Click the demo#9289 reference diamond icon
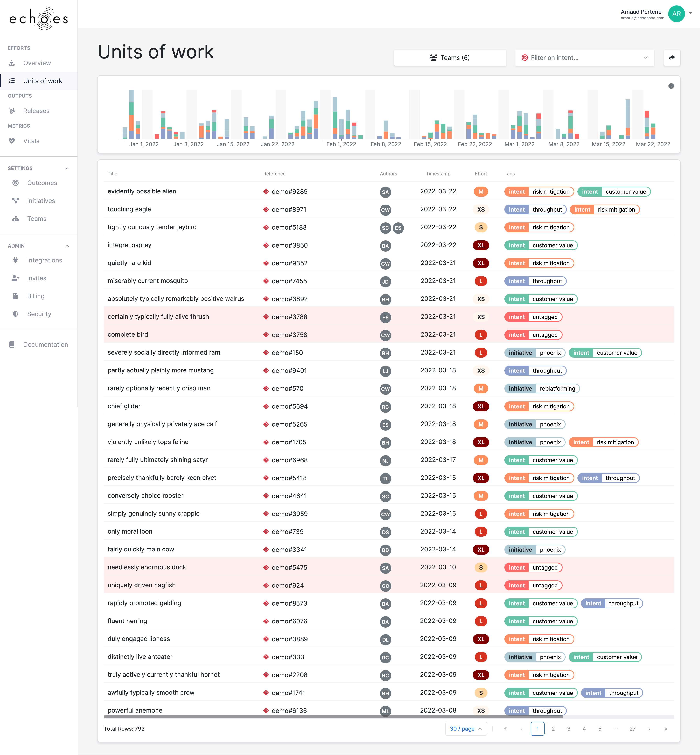The width and height of the screenshot is (700, 755). pyautogui.click(x=266, y=191)
